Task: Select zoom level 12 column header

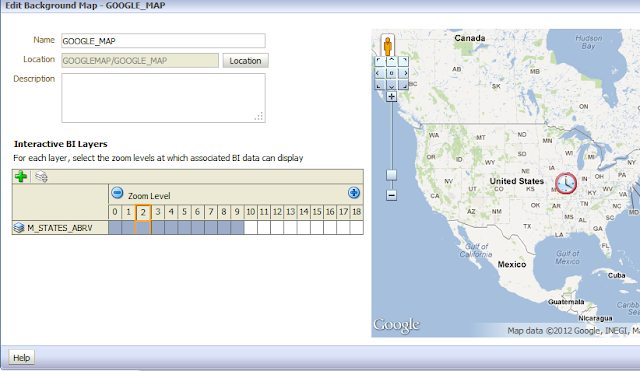Action: (x=277, y=212)
